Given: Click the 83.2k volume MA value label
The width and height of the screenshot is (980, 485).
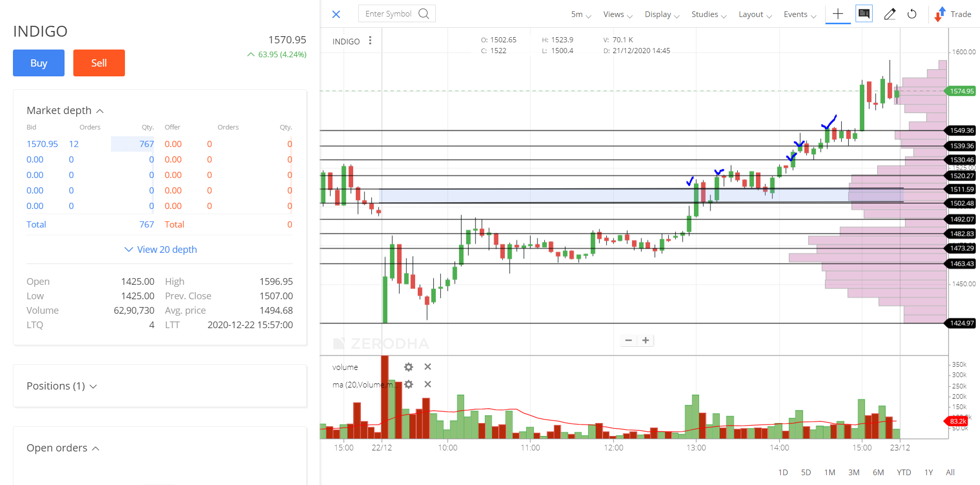Looking at the screenshot, I should (x=957, y=422).
